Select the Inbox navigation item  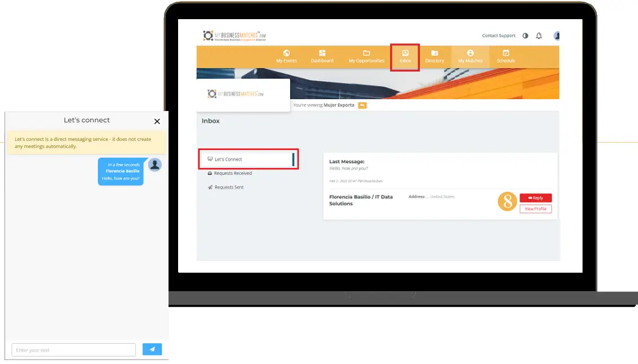(405, 56)
